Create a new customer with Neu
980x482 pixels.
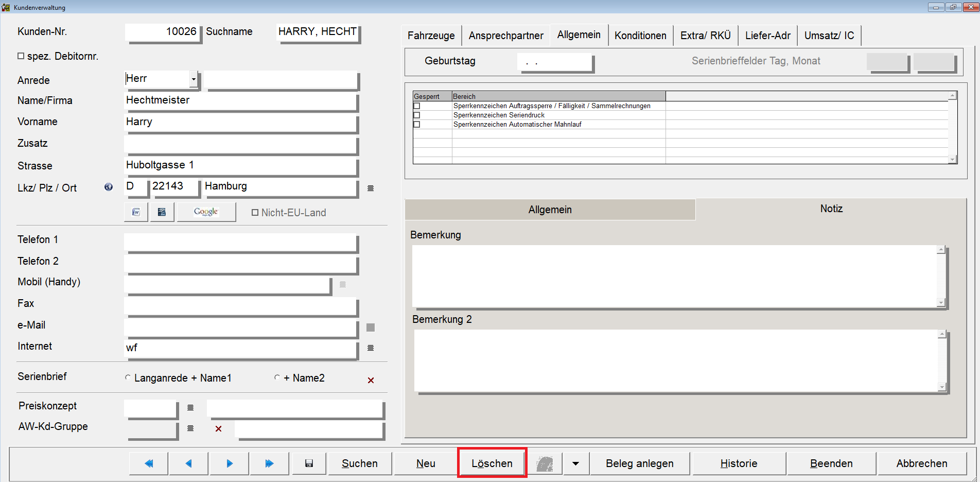tap(426, 463)
